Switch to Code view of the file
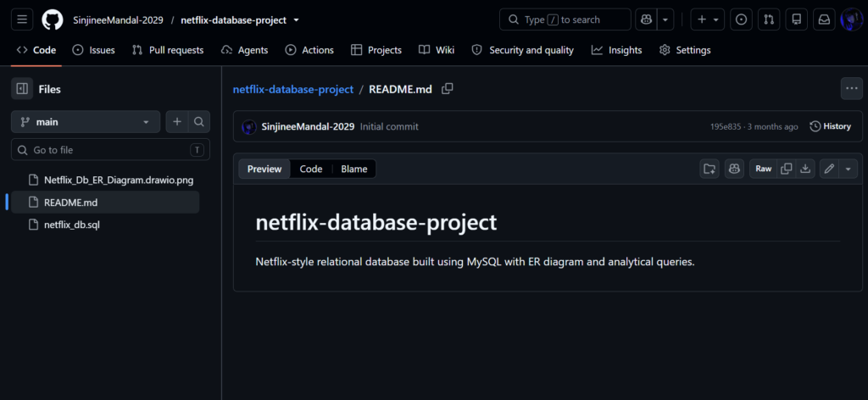This screenshot has height=400, width=868. pos(311,169)
